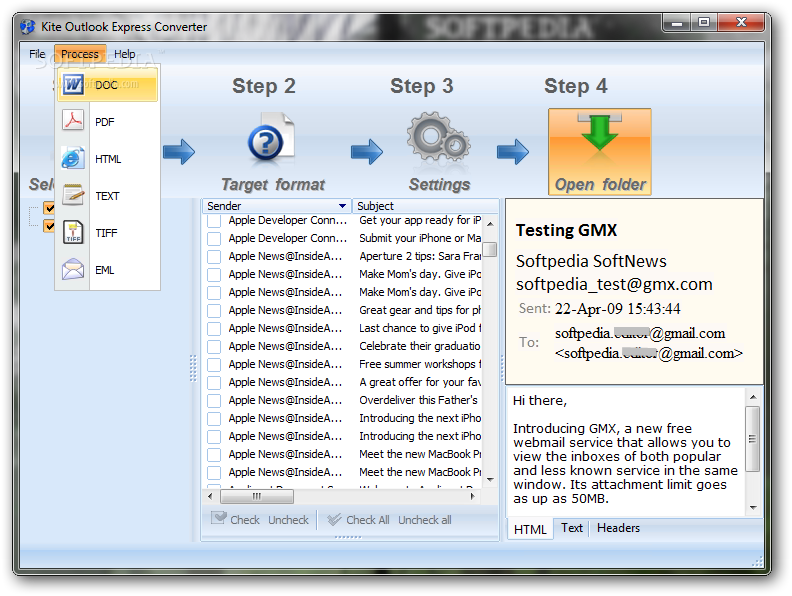Click the Step 2 Target format icon

click(271, 137)
